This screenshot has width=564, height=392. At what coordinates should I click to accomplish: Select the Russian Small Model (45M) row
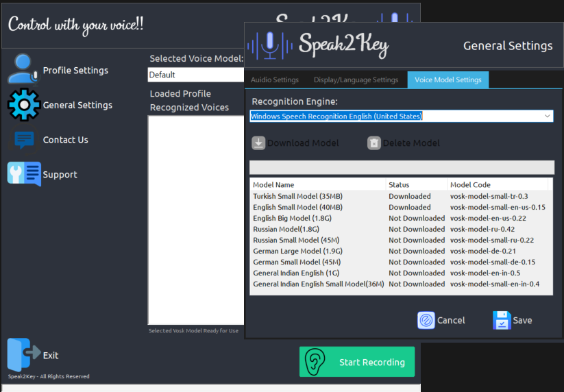(401, 240)
